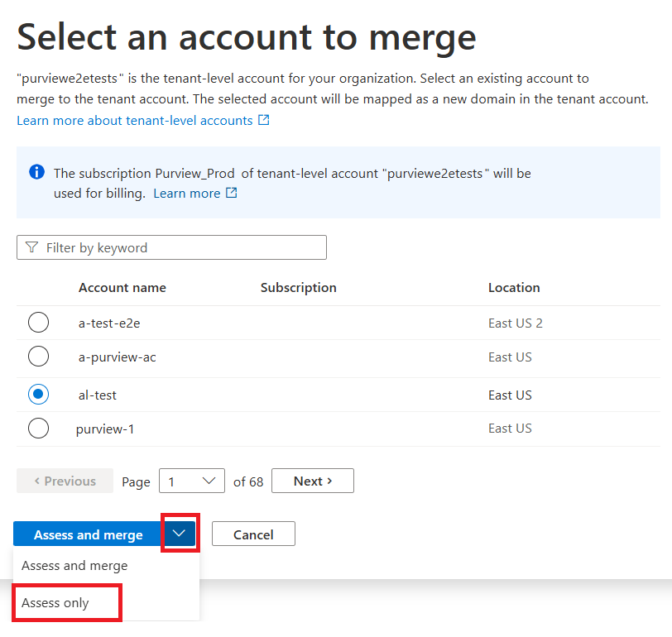Select the a-test-e2e account radio button
The width and height of the screenshot is (672, 637).
click(38, 323)
